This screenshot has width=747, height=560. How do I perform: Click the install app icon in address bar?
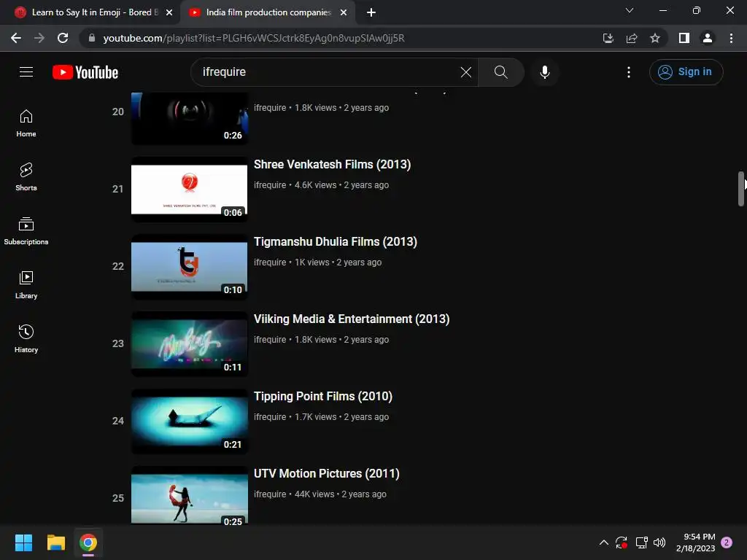pyautogui.click(x=608, y=38)
